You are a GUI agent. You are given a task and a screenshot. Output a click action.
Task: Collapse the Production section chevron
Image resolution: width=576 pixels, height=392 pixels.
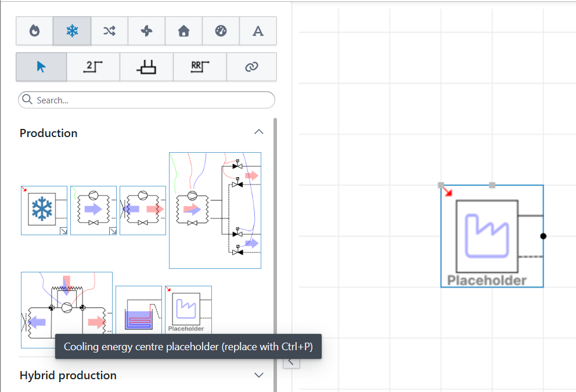pos(259,132)
